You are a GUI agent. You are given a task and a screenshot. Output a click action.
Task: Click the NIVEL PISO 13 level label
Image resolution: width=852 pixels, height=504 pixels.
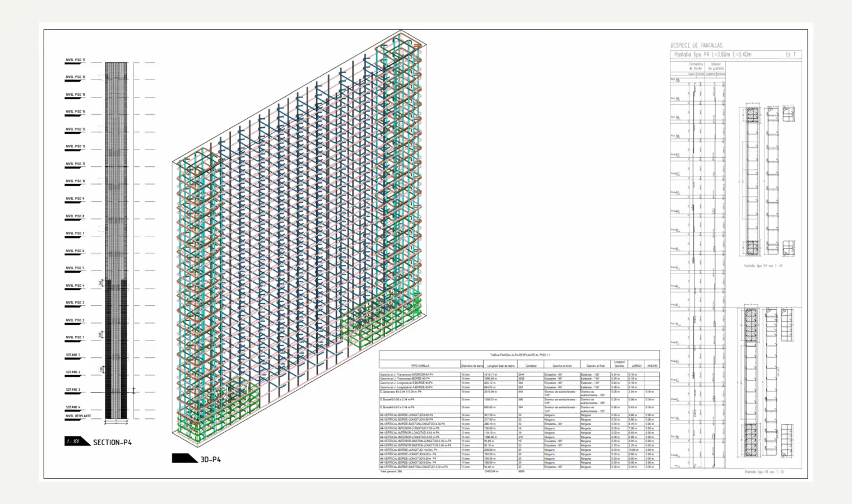76,129
